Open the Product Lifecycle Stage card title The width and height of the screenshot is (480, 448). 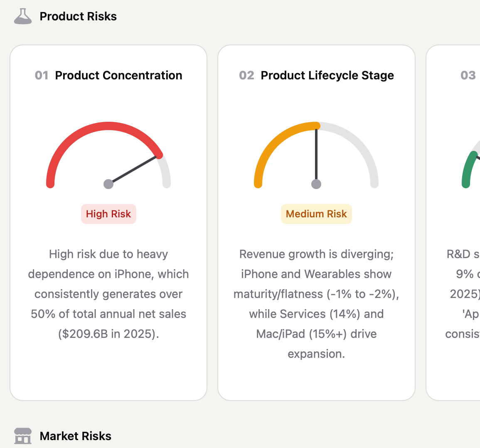coord(327,75)
